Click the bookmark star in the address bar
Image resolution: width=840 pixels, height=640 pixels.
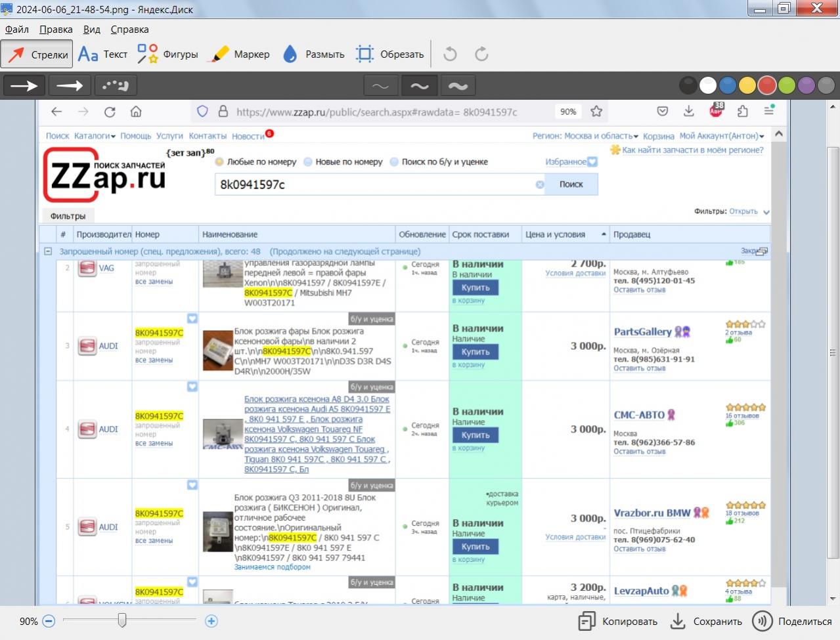596,112
